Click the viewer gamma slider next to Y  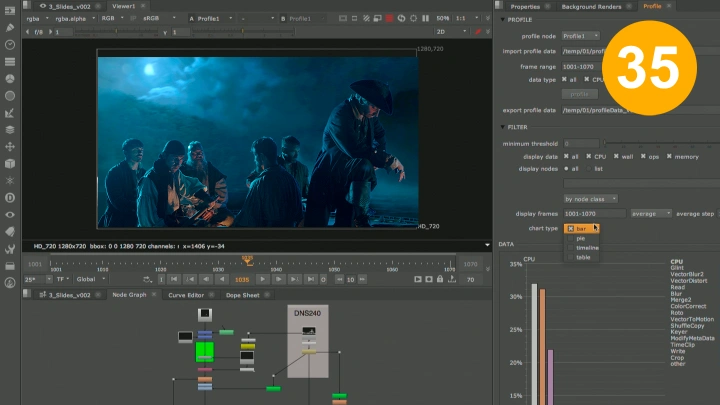click(x=242, y=32)
